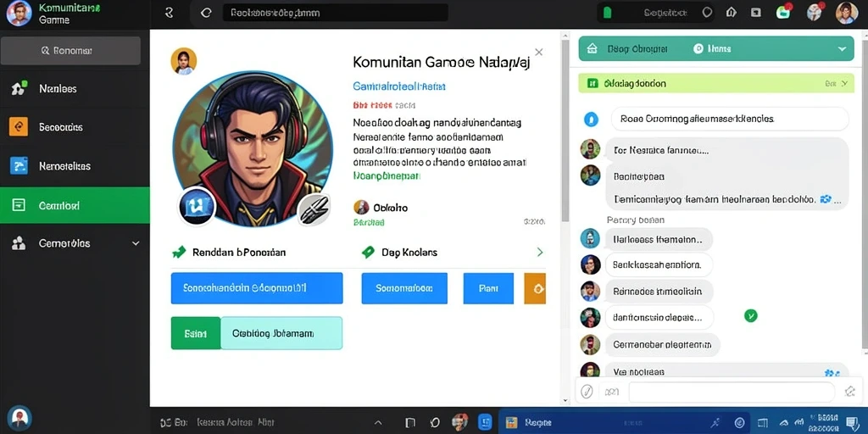Collapse the light green banner using its chevron
The image size is (868, 434).
[843, 84]
